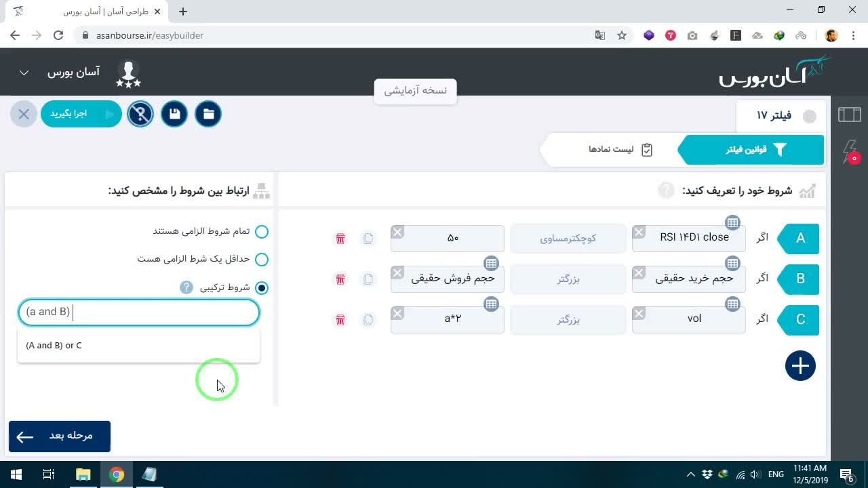This screenshot has height=488, width=868.
Task: Select condition label B
Action: (x=799, y=279)
